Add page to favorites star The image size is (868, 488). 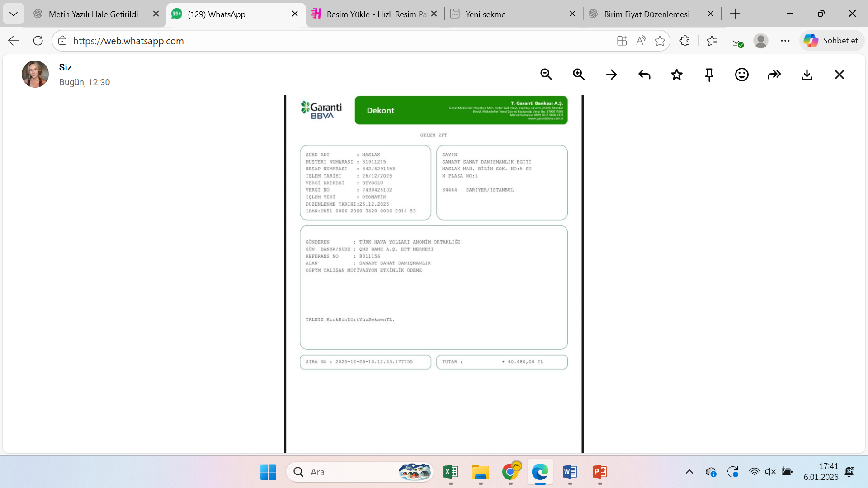[x=660, y=41]
